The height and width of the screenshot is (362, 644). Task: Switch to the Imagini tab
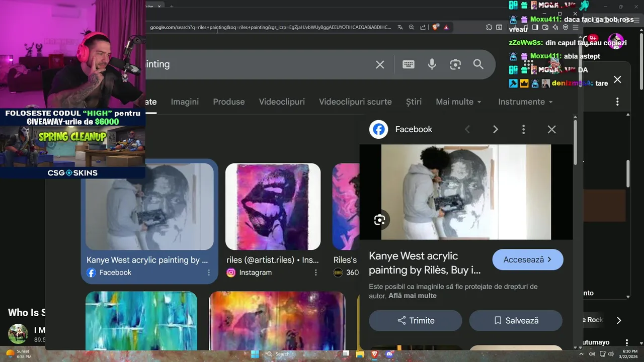[185, 102]
